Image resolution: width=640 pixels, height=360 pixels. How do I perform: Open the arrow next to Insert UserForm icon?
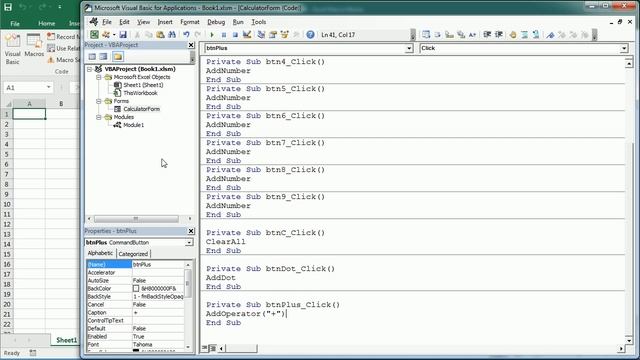(114, 35)
